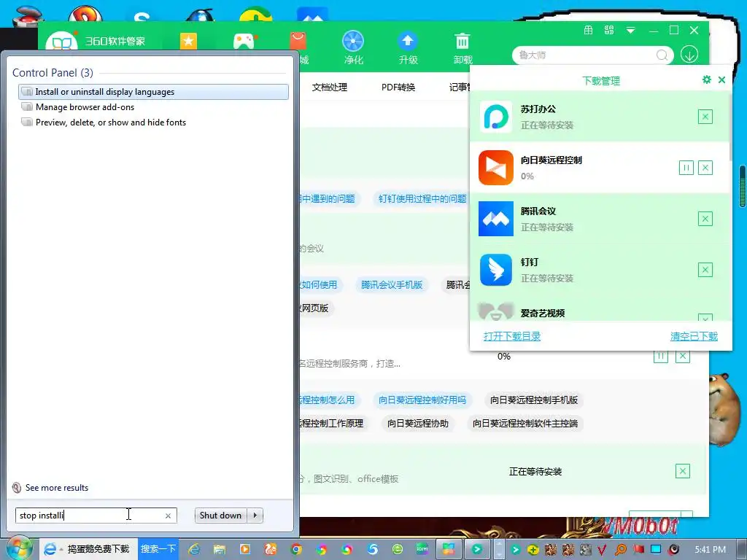The height and width of the screenshot is (560, 747).
Task: Clear the Start menu search box
Action: point(169,516)
